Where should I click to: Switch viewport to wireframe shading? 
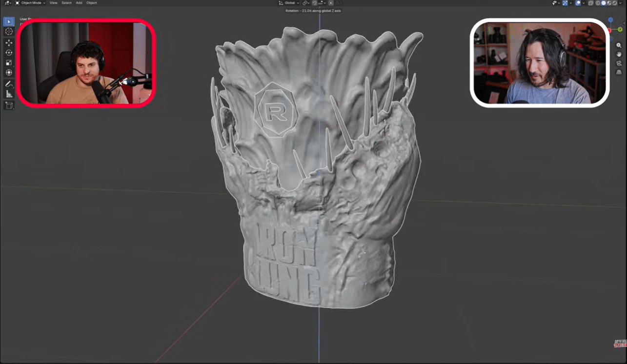coord(597,2)
